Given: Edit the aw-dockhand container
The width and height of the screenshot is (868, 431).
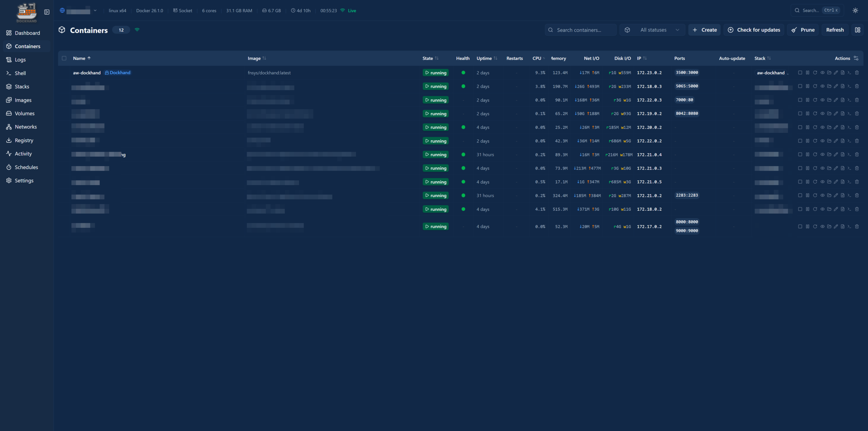Looking at the screenshot, I should (x=836, y=73).
